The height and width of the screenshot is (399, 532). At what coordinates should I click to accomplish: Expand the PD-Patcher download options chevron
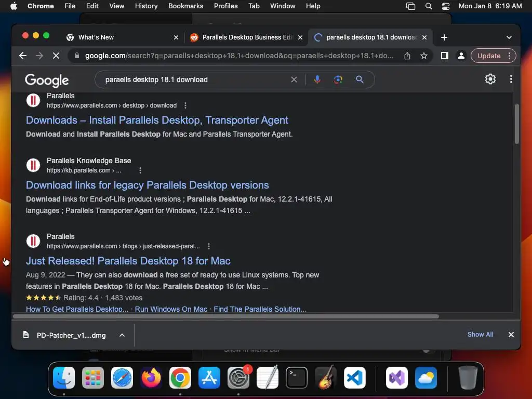tap(122, 335)
